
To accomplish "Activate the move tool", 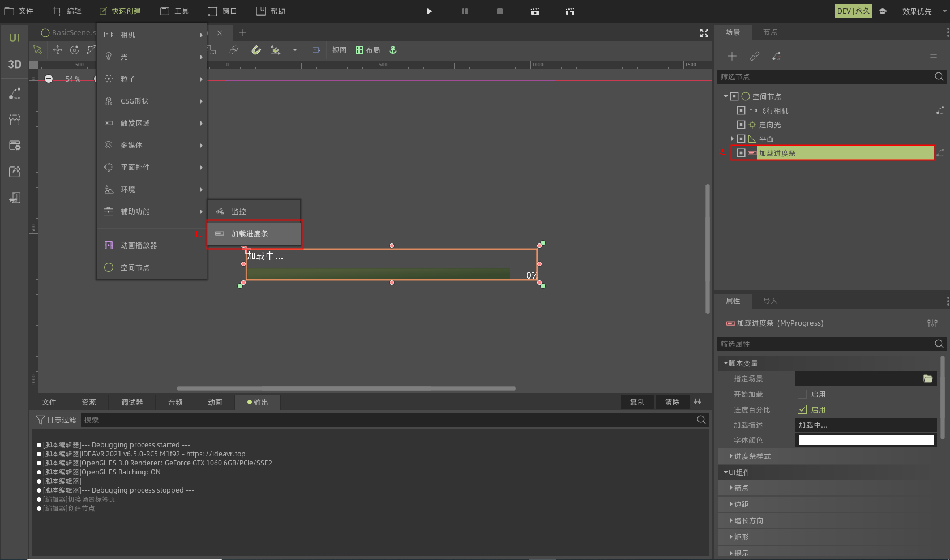I will (57, 50).
